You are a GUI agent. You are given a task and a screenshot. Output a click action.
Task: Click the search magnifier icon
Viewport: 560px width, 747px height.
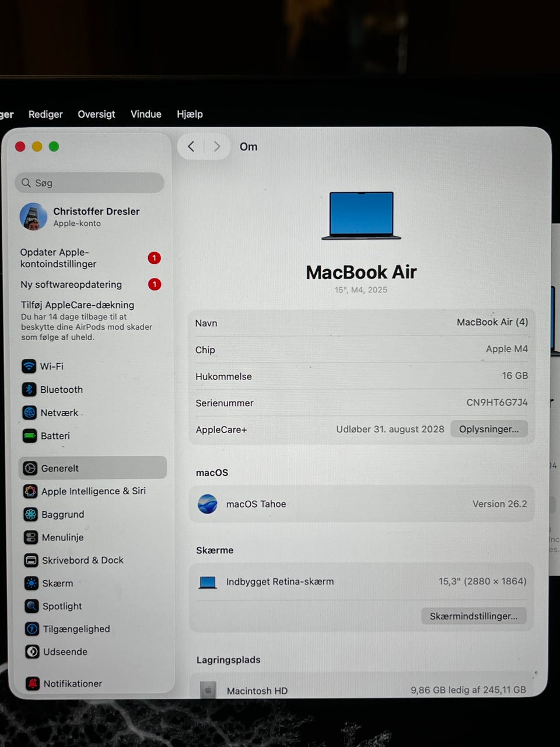coord(26,183)
